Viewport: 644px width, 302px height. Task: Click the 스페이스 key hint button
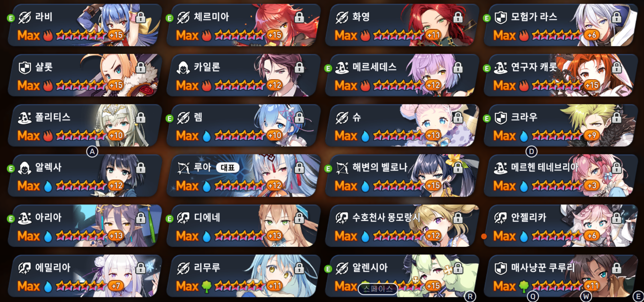pos(378,289)
